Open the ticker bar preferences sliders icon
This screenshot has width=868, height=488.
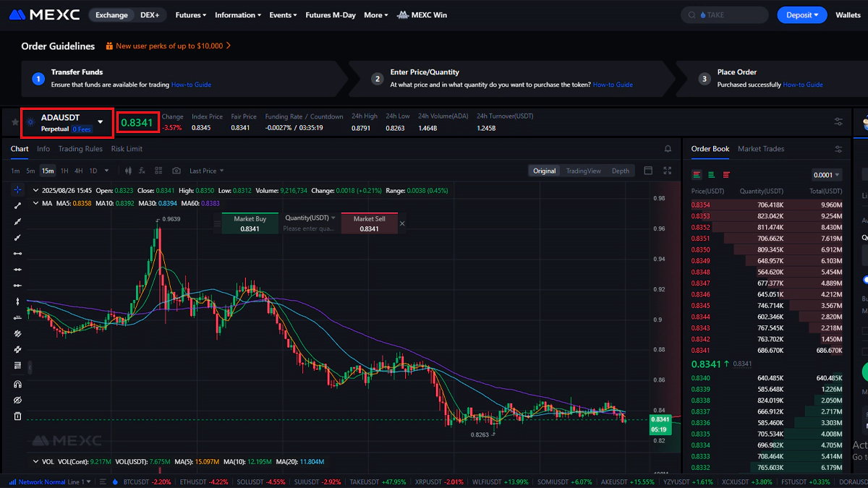838,121
